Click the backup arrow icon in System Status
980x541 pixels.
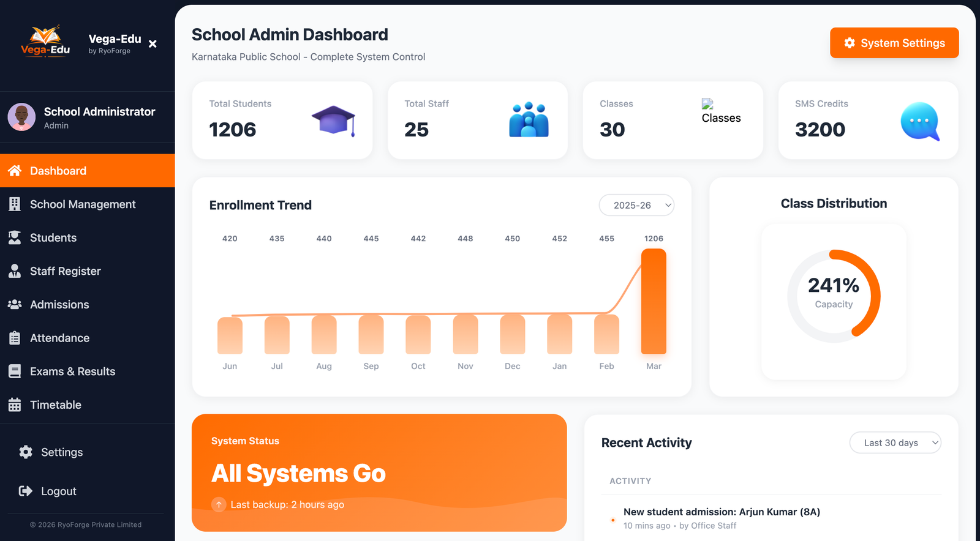219,504
